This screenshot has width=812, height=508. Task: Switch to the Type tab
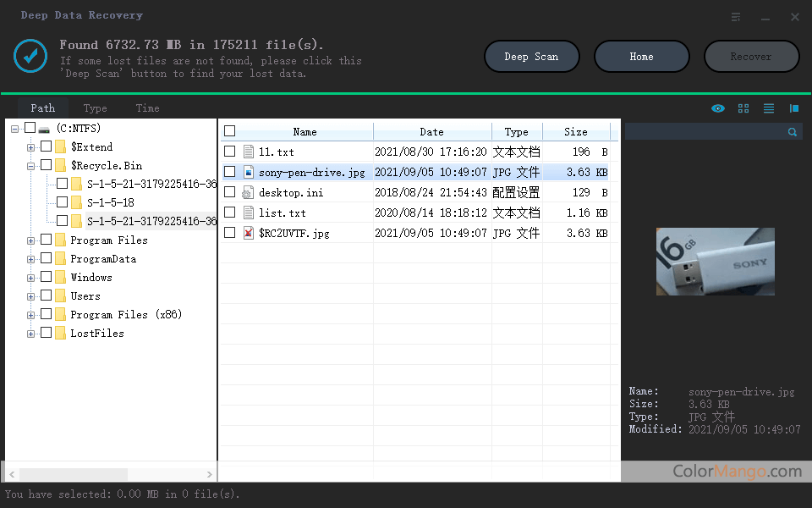click(95, 108)
